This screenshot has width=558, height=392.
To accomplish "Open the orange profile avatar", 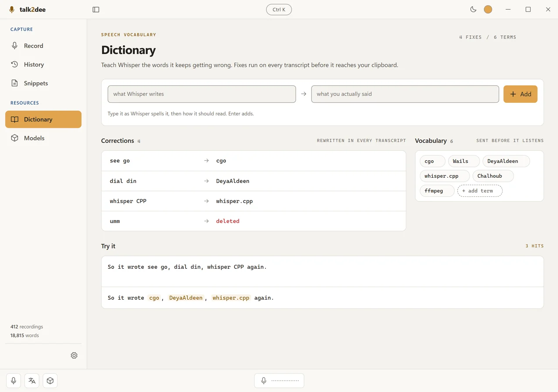I will click(x=488, y=10).
